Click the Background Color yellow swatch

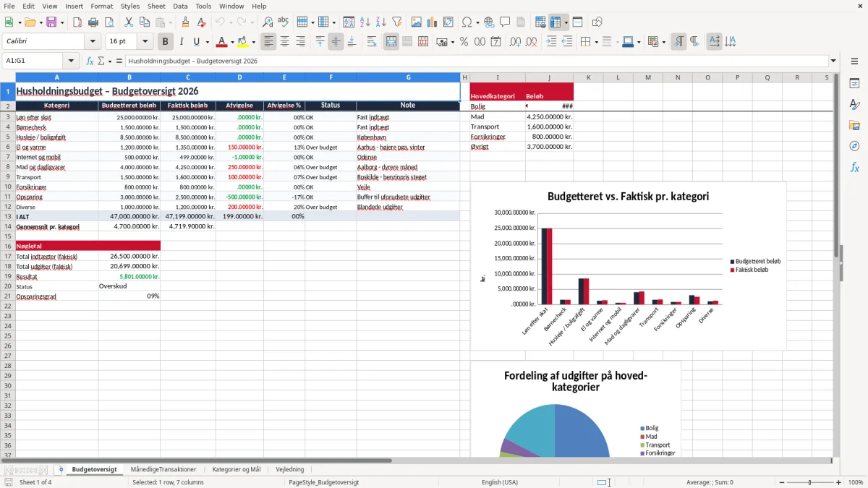point(243,42)
